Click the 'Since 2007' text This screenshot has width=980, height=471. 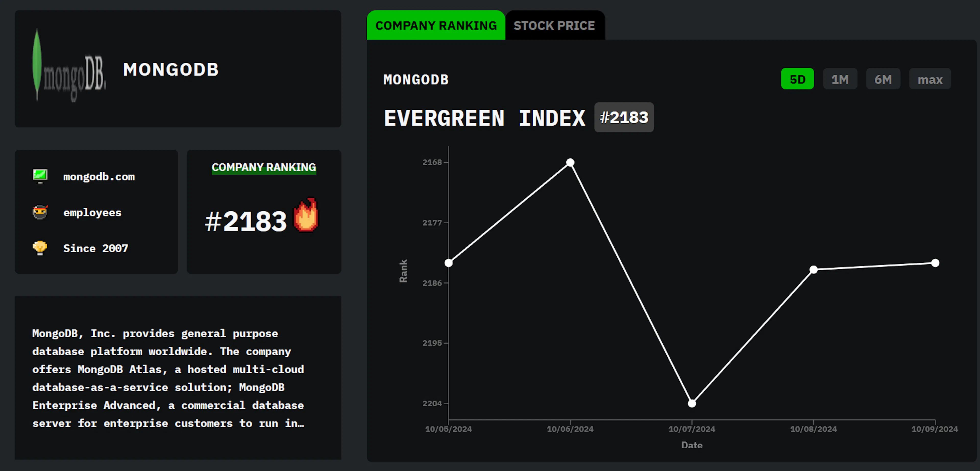[95, 248]
